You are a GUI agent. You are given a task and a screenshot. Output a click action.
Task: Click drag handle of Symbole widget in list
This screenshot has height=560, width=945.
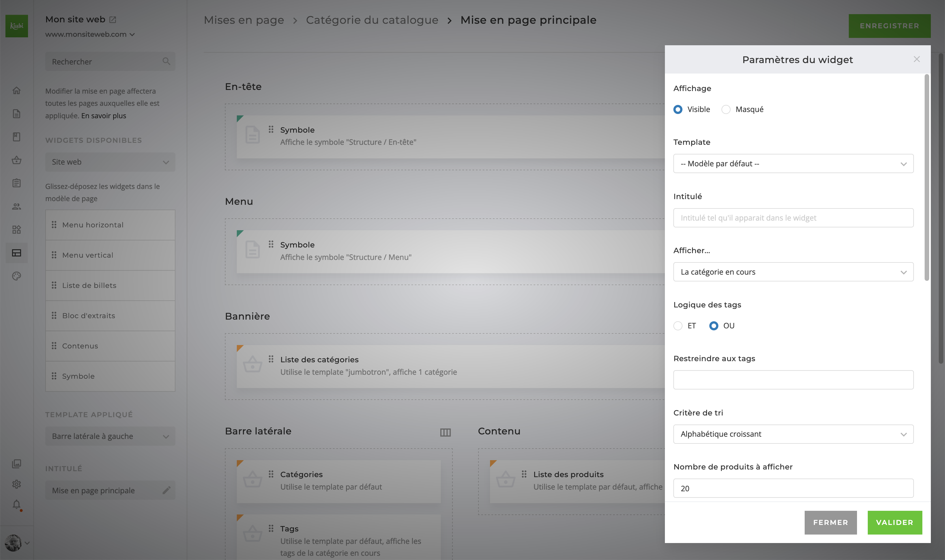pos(54,376)
